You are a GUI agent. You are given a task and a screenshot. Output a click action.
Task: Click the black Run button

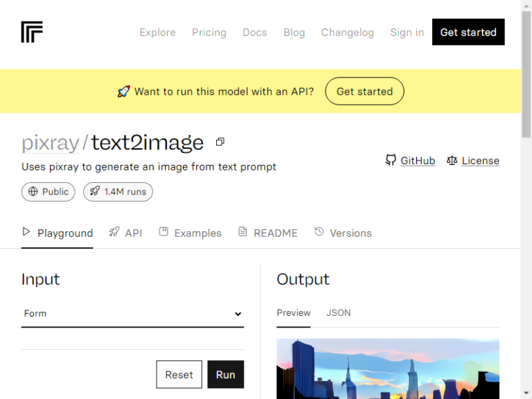[x=226, y=374]
